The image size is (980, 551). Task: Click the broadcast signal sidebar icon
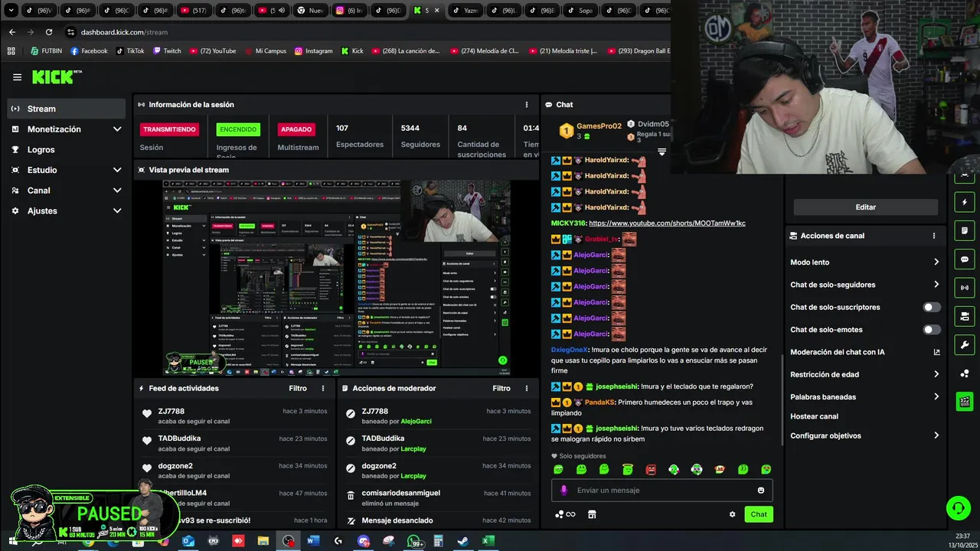tap(965, 288)
